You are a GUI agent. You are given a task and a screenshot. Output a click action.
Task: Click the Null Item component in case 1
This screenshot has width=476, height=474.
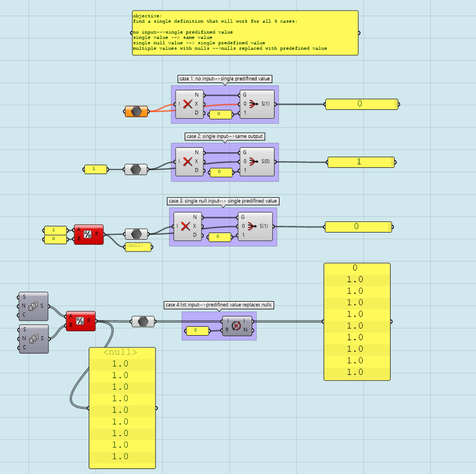coord(189,104)
